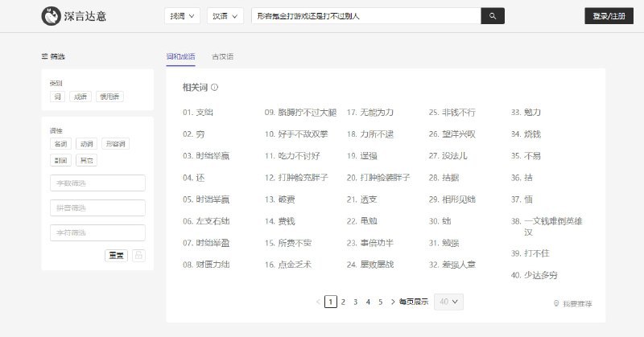Toggle the 名词 part-of-speech filter
The image size is (644, 337).
pyautogui.click(x=60, y=144)
